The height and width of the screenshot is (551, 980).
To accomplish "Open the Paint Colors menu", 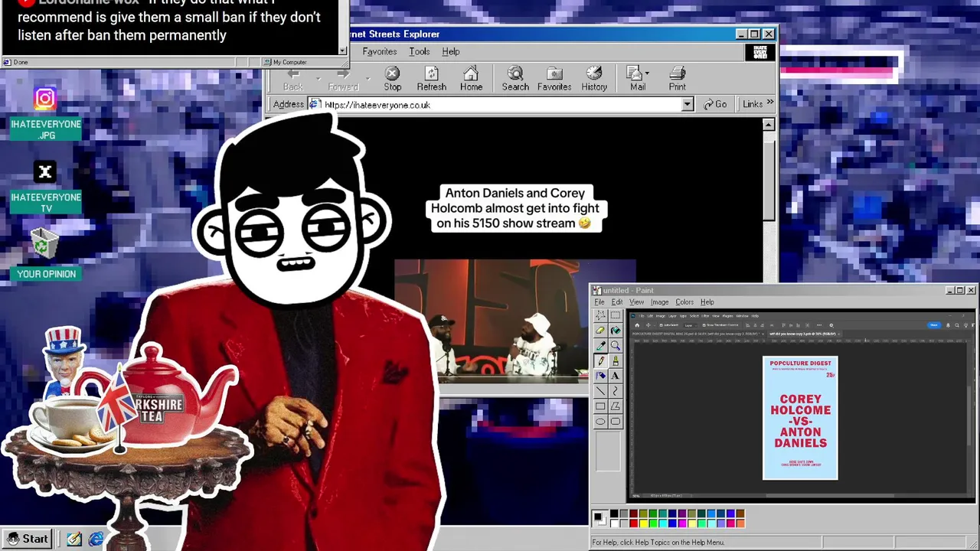I will (684, 302).
